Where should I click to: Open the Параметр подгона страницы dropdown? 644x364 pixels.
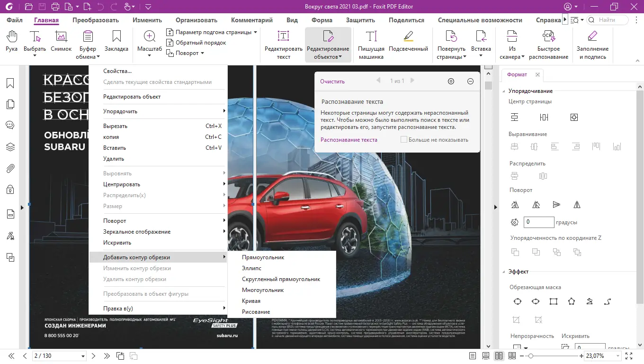pos(212,32)
